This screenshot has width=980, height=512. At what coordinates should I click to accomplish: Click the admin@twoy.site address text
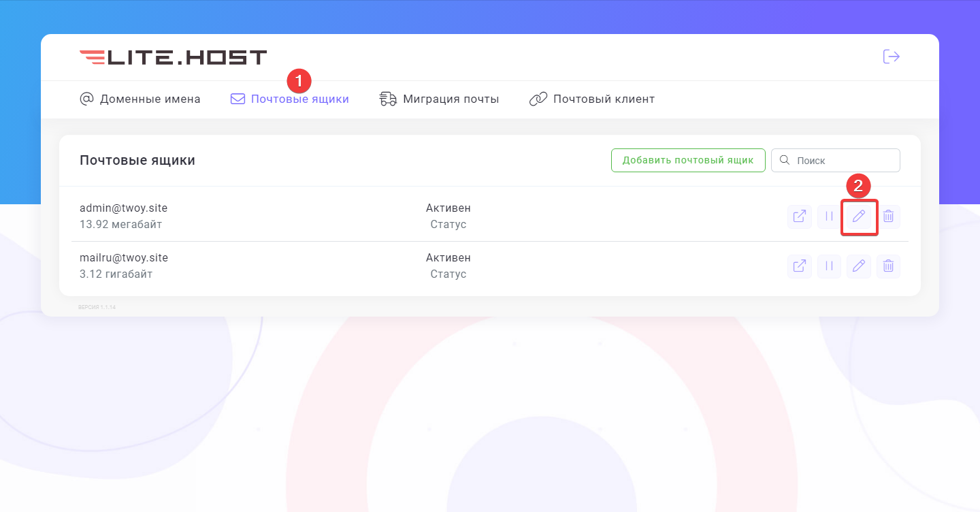point(123,208)
